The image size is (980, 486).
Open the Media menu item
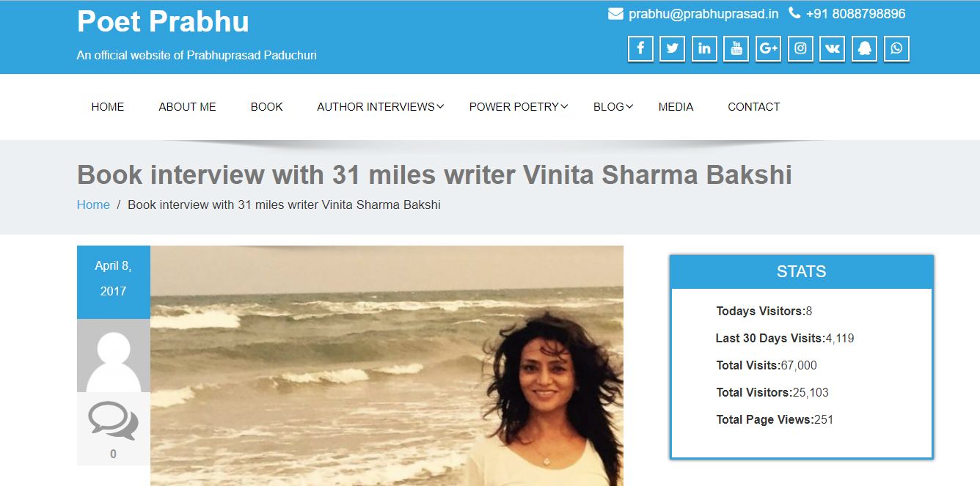(x=676, y=107)
